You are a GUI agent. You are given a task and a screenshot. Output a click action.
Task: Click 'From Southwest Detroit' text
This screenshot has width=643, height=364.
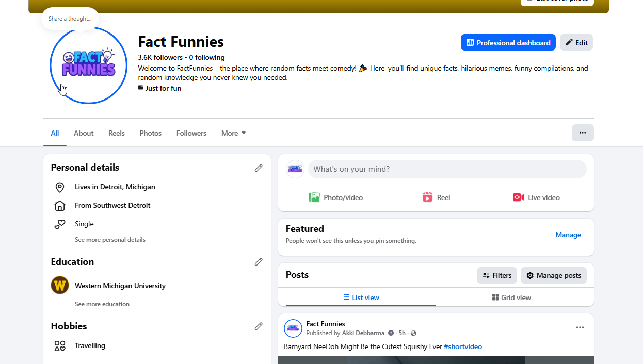112,205
